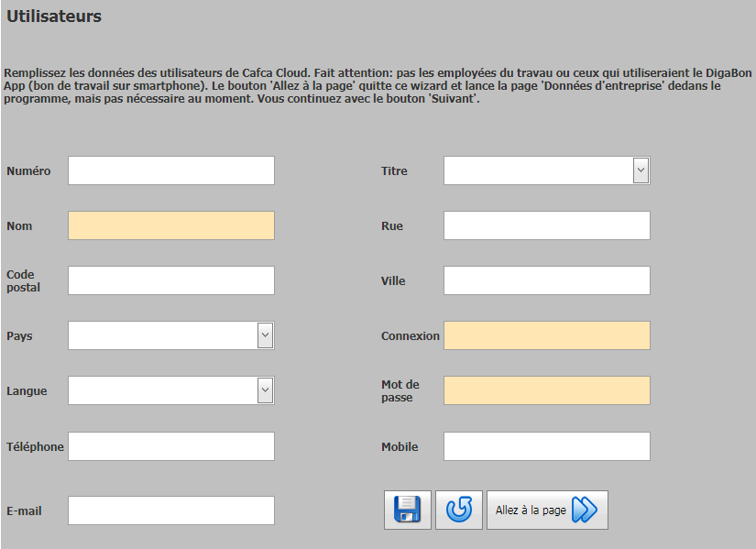
Task: Expand the Pays dropdown arrow
Action: [265, 335]
